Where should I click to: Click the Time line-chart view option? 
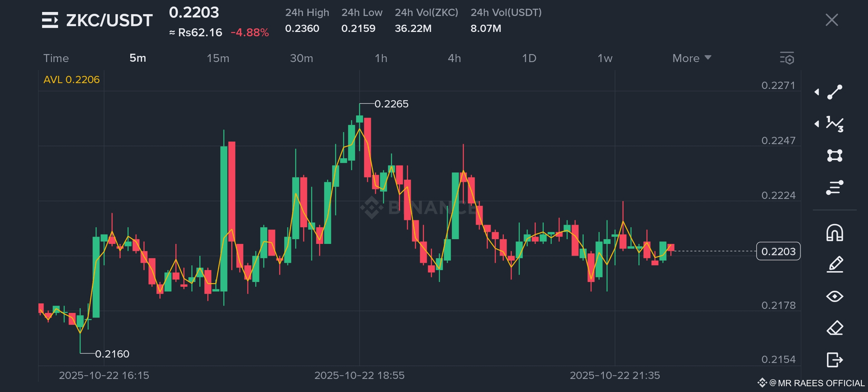tap(56, 58)
